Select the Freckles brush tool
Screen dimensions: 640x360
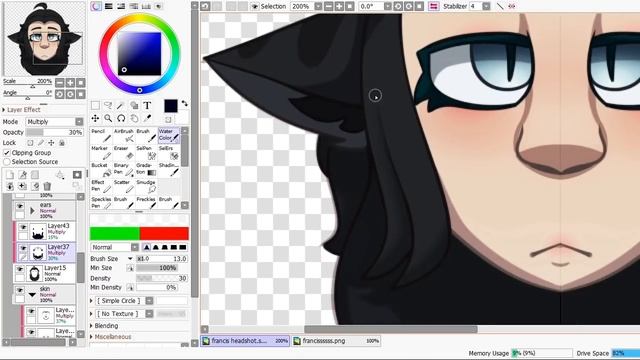(x=146, y=202)
